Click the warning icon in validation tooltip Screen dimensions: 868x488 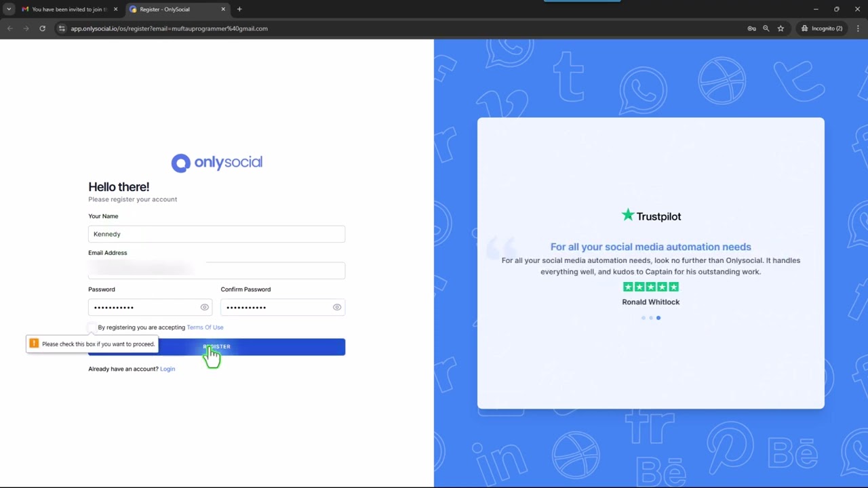pos(34,344)
